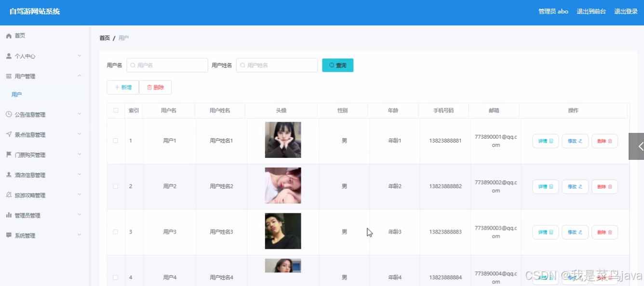Click the 年龄2 cell

pyautogui.click(x=395, y=186)
